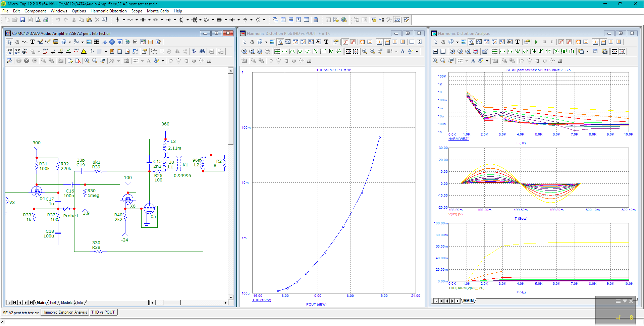Toggle Data Points in THD vs POUT plot

(345, 42)
